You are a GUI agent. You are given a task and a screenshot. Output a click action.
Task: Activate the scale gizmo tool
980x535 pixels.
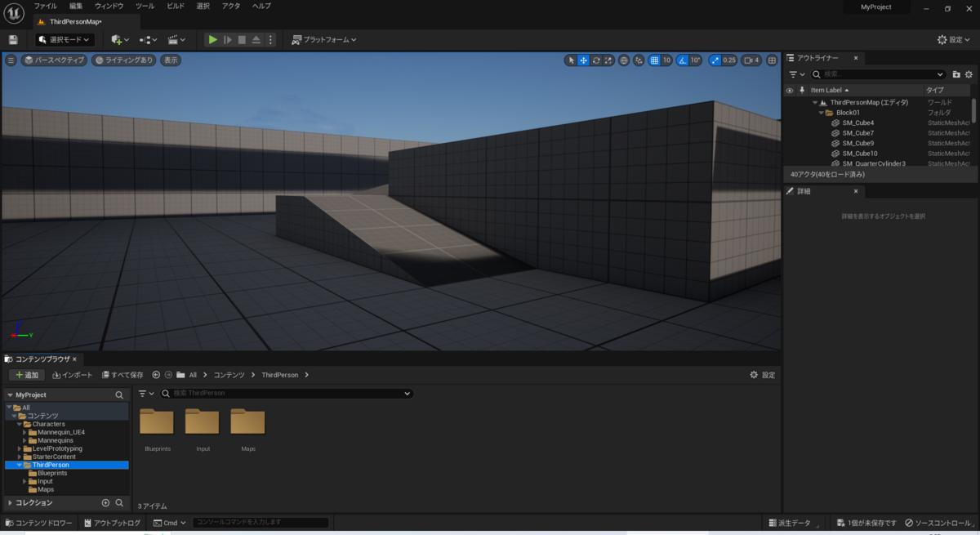(x=608, y=60)
